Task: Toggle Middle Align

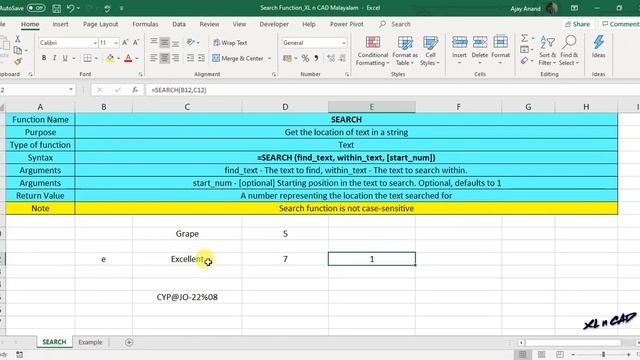Action: pyautogui.click(x=164, y=42)
